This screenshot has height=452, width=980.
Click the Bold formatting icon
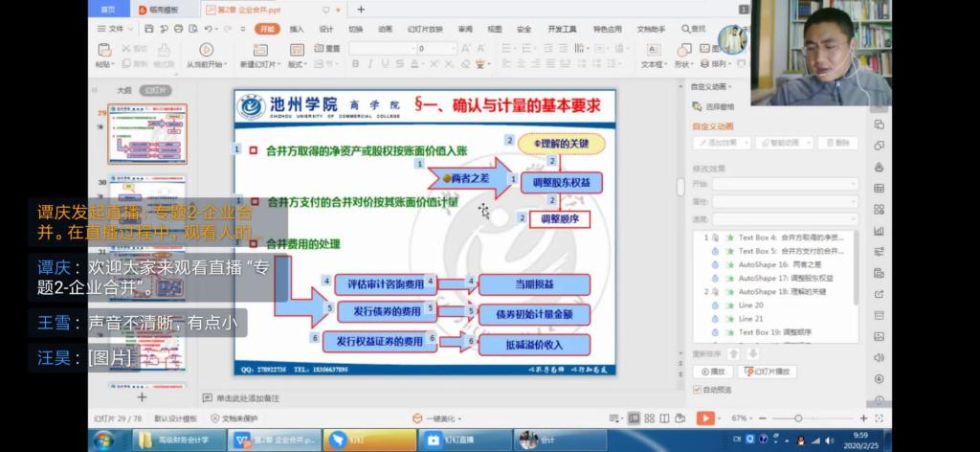tap(355, 64)
